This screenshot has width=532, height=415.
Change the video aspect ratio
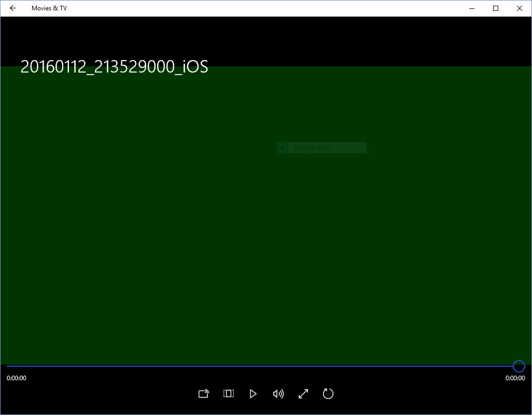pyautogui.click(x=228, y=394)
